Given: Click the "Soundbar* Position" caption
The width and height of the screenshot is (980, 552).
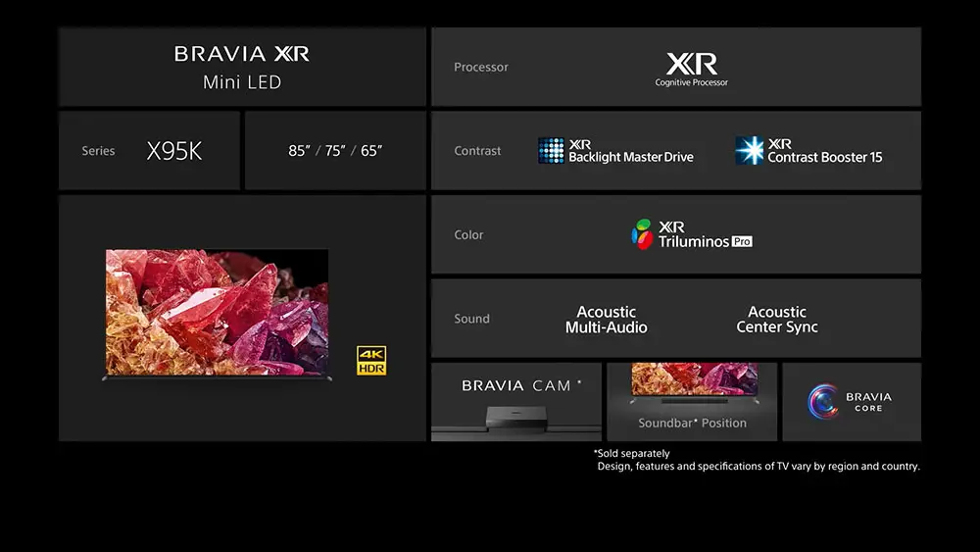Looking at the screenshot, I should click(693, 424).
